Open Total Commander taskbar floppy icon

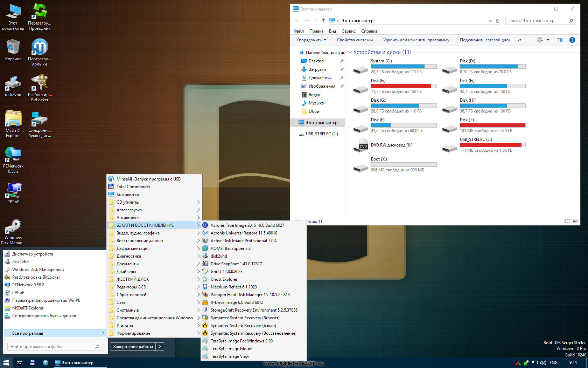32,363
